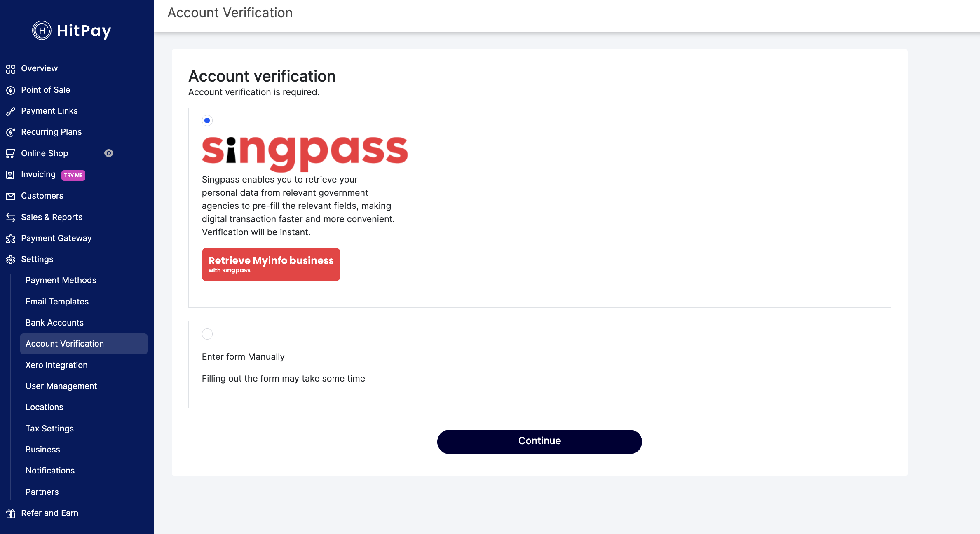Click the HitPay logo icon

pos(42,30)
